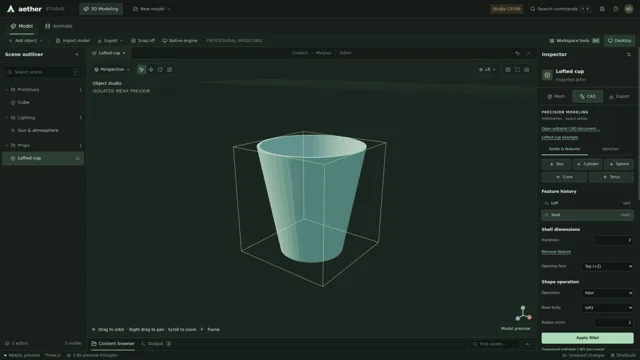Open the Lofted cup example link

tap(560, 138)
